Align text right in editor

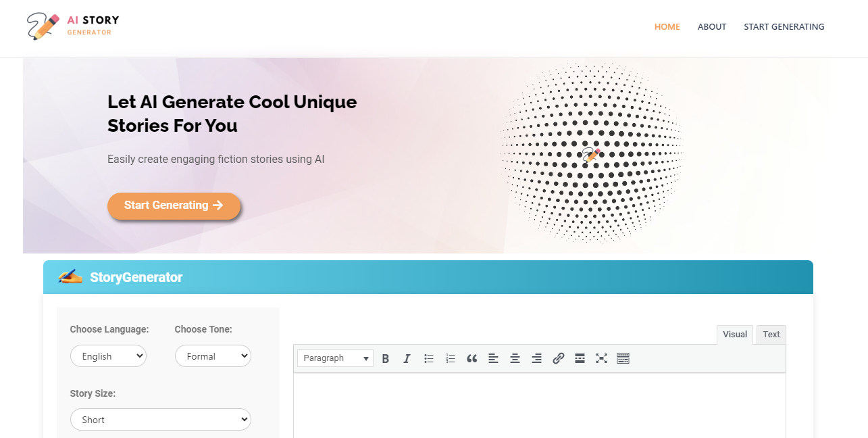tap(536, 358)
